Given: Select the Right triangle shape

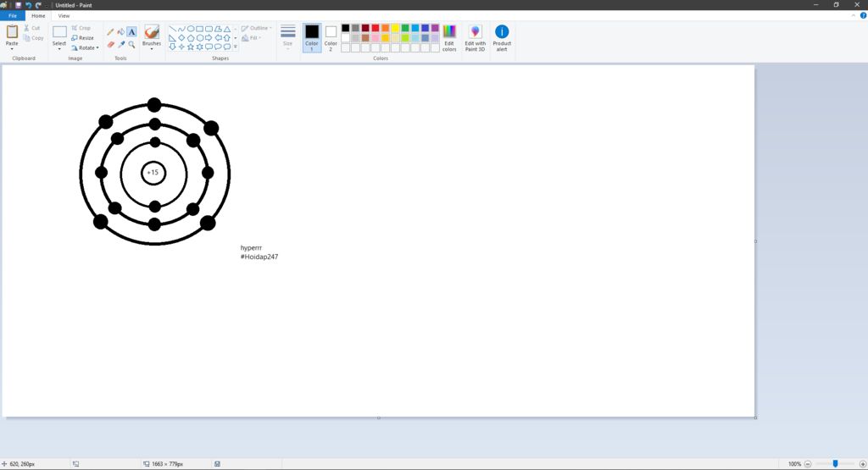Looking at the screenshot, I should tap(172, 37).
